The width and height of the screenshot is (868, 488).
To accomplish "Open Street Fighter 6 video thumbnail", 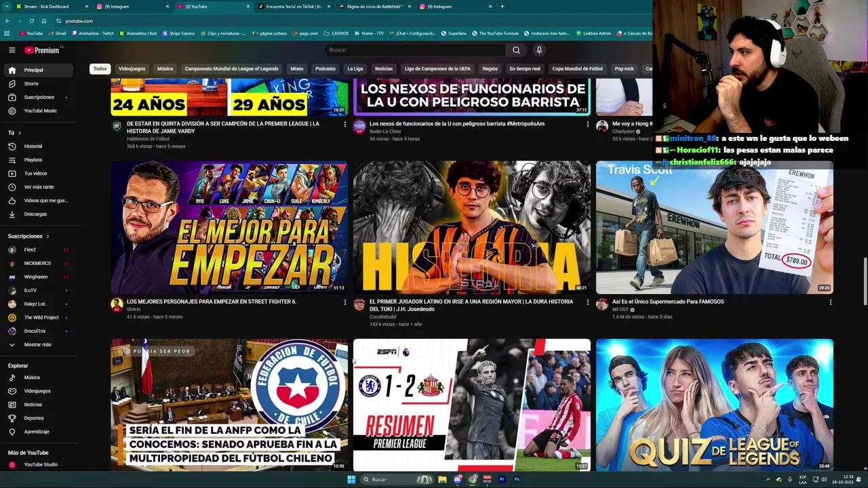I will click(x=229, y=227).
